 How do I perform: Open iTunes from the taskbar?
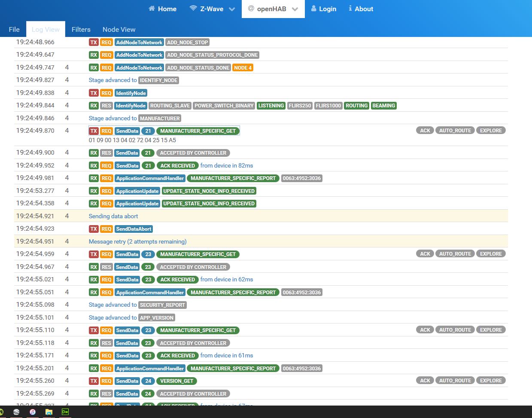33,412
